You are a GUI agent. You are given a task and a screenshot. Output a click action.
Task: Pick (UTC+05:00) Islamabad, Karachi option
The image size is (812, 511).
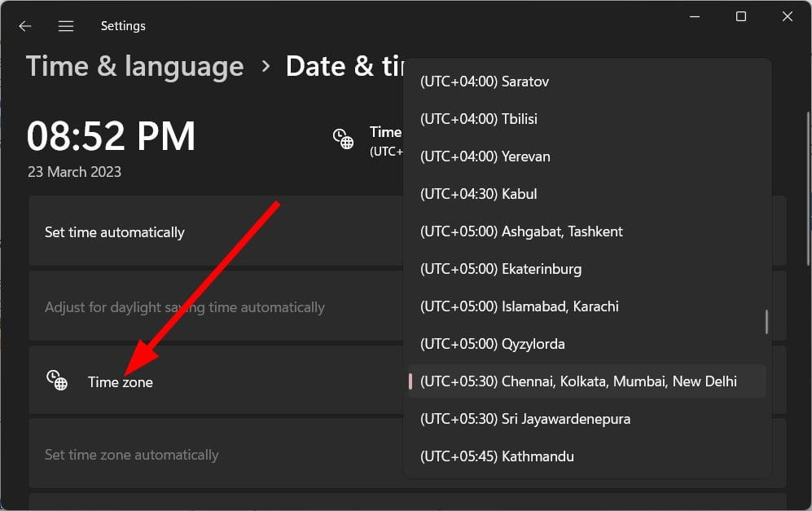pos(519,306)
